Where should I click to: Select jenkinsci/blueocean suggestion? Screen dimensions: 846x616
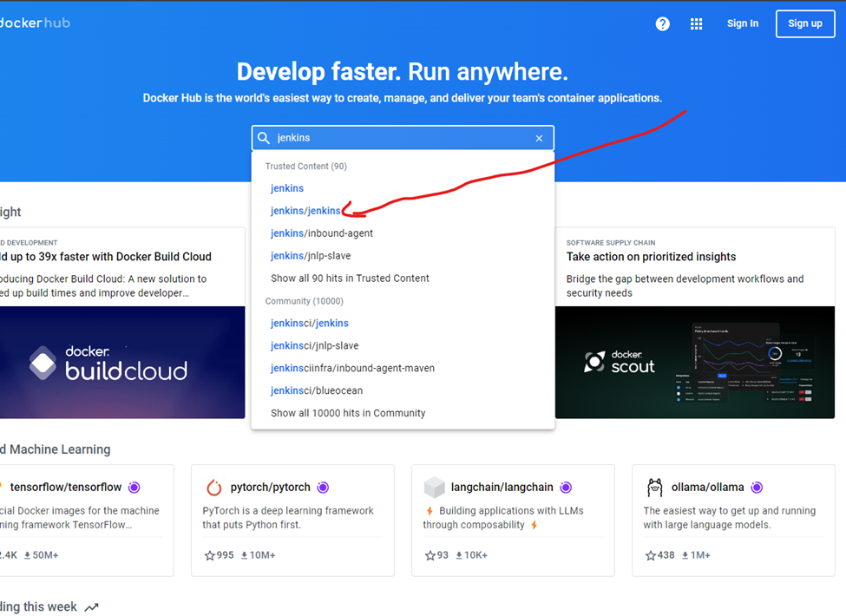click(317, 391)
